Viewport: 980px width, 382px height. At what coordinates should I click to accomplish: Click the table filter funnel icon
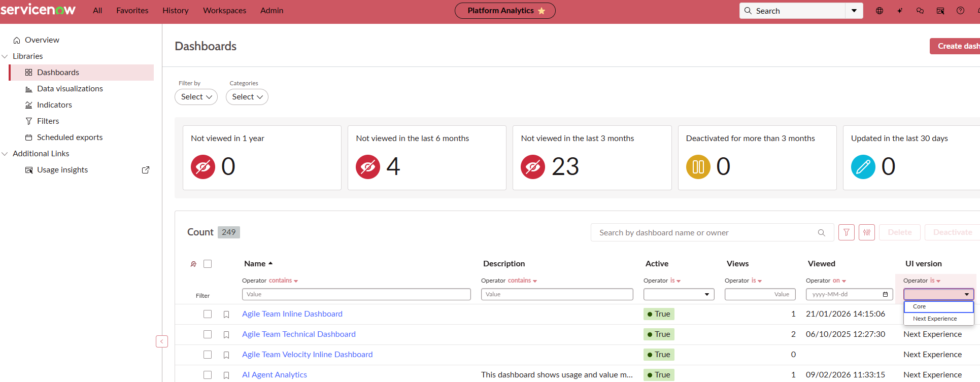click(847, 232)
